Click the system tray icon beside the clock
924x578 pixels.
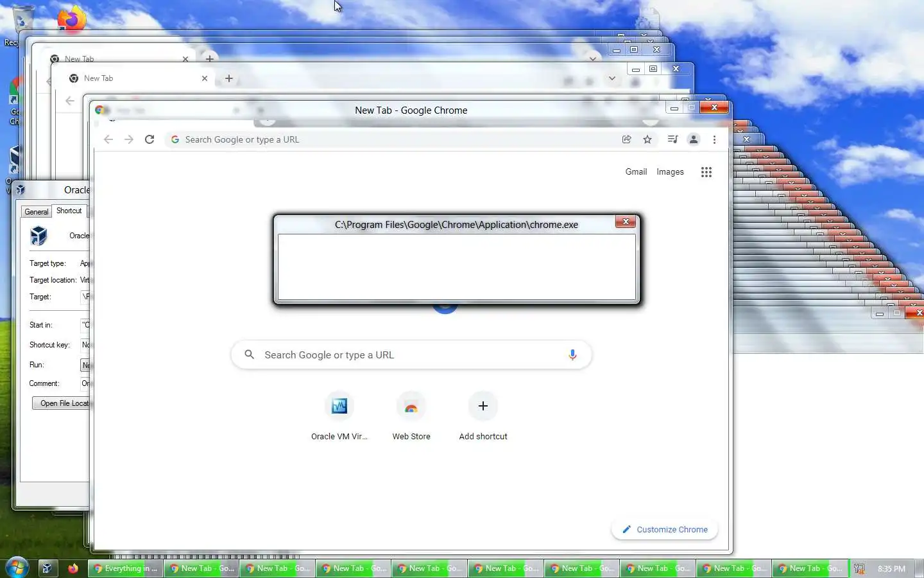pyautogui.click(x=859, y=568)
